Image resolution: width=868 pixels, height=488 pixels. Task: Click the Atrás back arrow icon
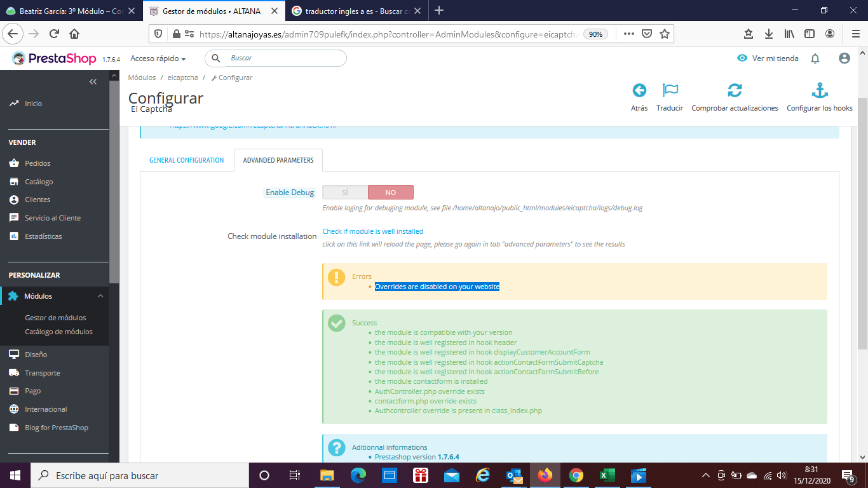point(639,90)
